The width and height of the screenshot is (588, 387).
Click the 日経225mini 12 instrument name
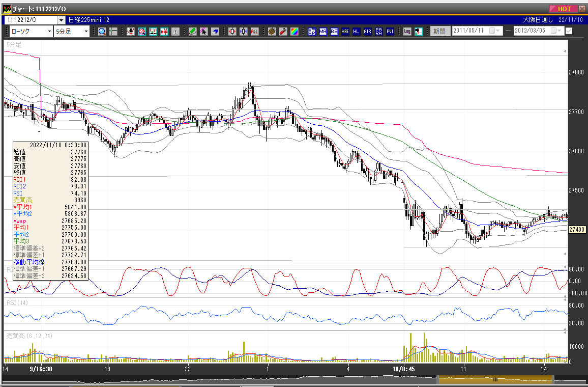pyautogui.click(x=89, y=20)
